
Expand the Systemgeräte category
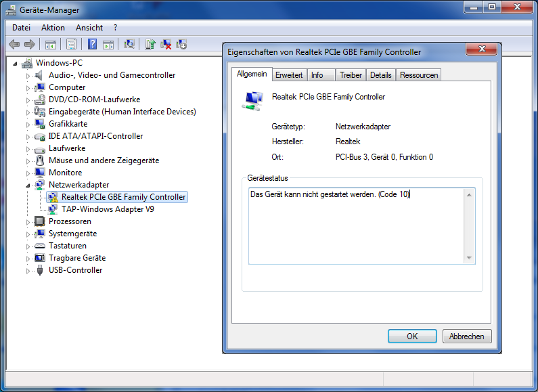coord(28,234)
